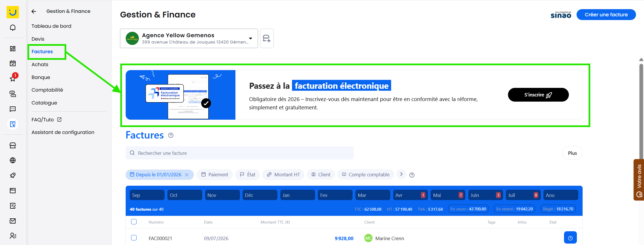Select the euro invoice finance icon
This screenshot has width=644, height=245.
click(x=13, y=124)
